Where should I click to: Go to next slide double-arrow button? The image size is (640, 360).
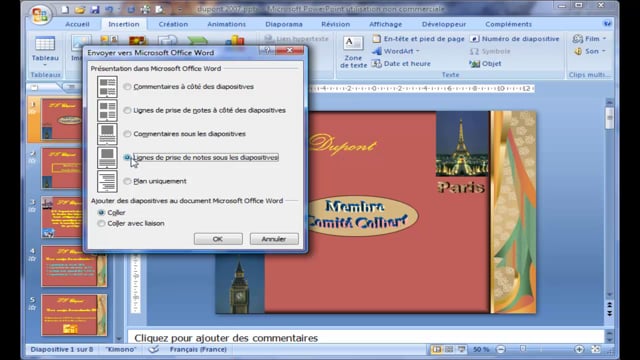tap(609, 313)
